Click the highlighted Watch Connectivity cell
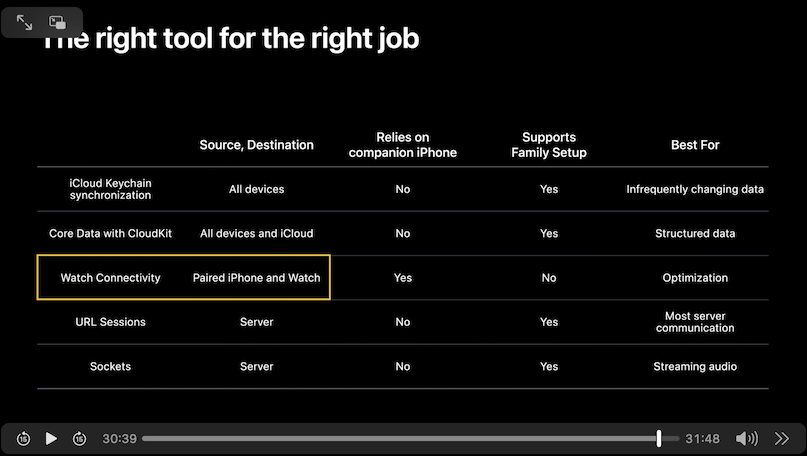Viewport: 807px width, 456px height. (110, 278)
